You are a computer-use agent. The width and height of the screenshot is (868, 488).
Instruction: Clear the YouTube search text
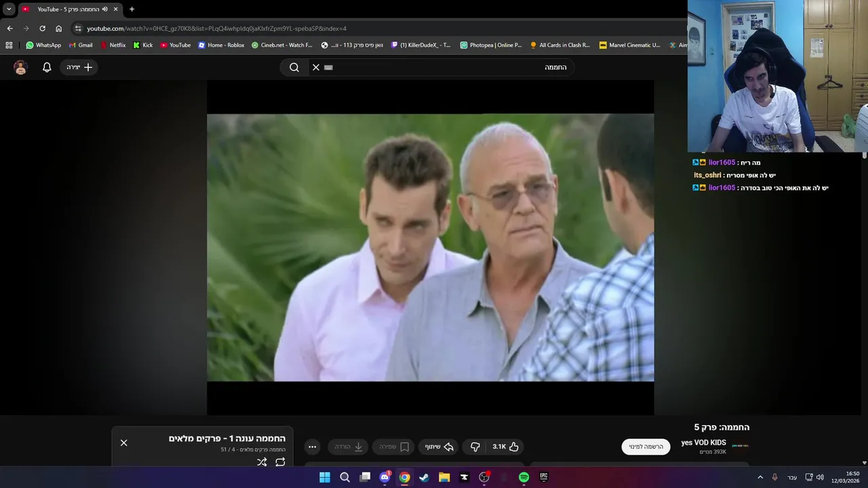tap(316, 67)
